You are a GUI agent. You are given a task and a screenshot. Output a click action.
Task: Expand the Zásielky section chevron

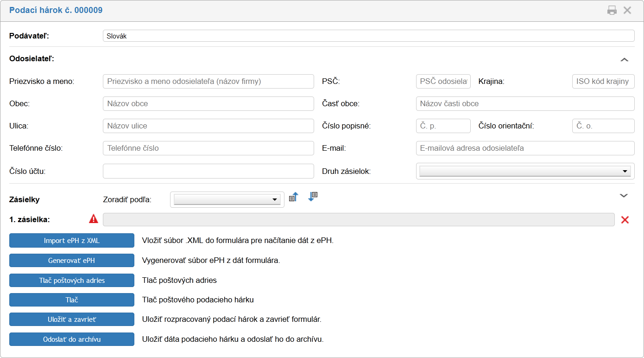pos(624,196)
